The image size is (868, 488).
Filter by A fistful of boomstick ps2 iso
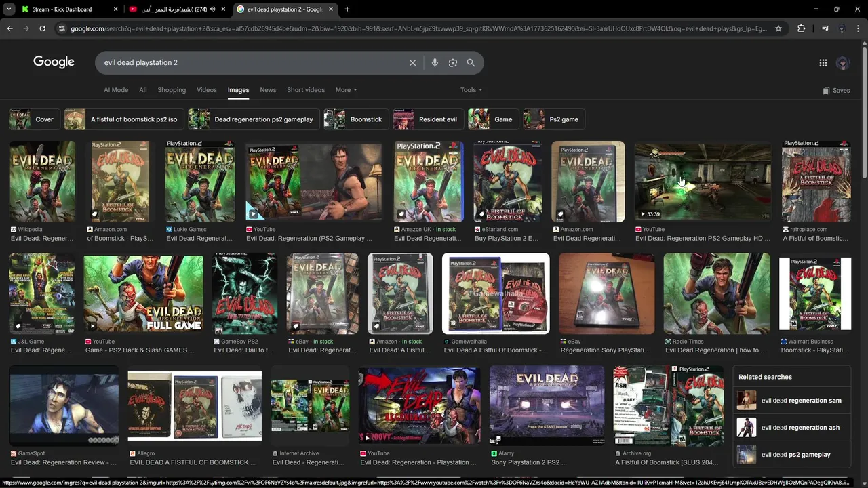coord(123,119)
